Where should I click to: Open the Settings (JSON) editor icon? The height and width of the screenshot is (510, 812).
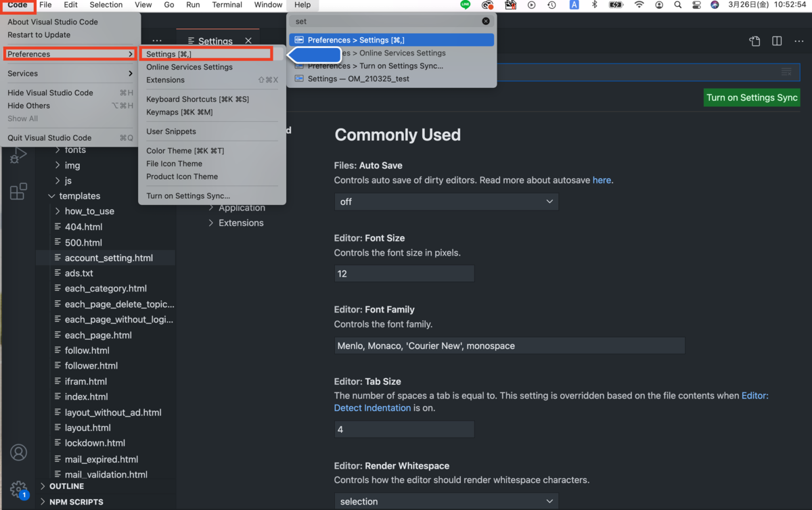click(x=754, y=41)
